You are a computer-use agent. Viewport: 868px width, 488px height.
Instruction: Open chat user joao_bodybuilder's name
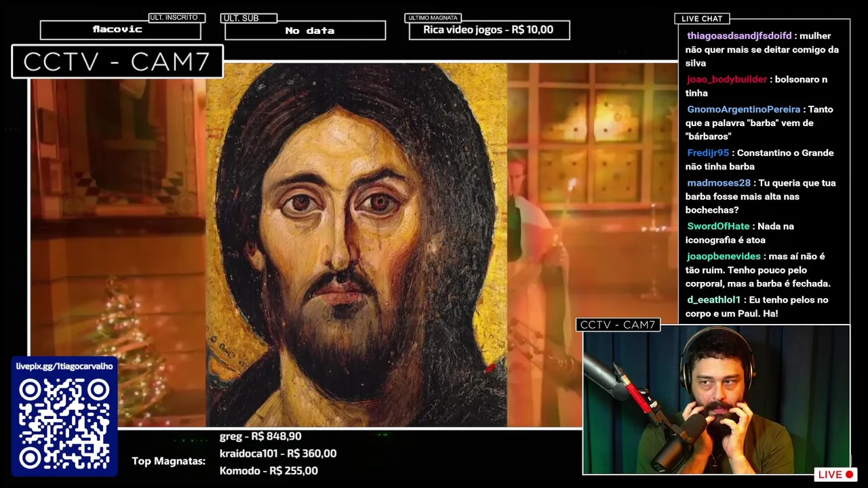(727, 79)
